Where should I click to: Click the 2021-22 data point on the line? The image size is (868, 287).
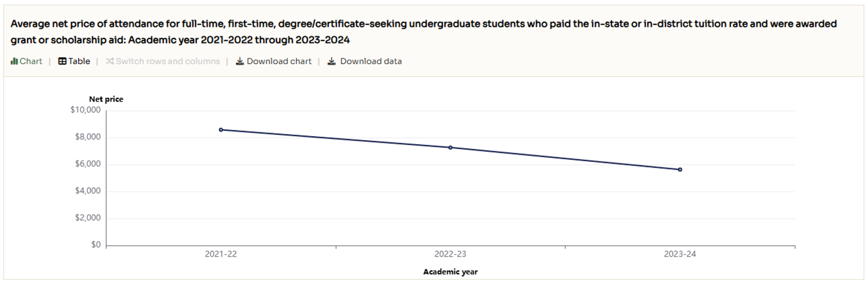tap(221, 130)
